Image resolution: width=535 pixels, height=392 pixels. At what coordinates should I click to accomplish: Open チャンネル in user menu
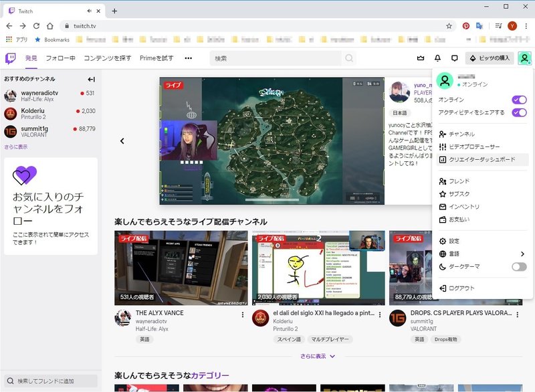(x=482, y=134)
